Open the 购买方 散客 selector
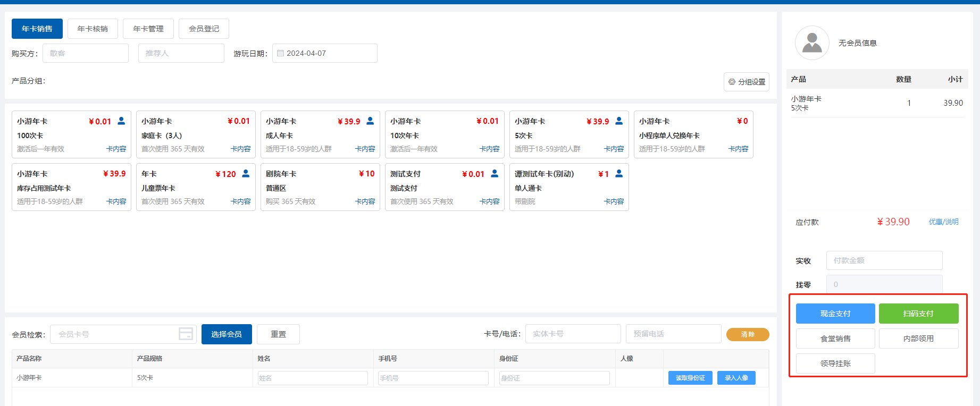 click(86, 53)
